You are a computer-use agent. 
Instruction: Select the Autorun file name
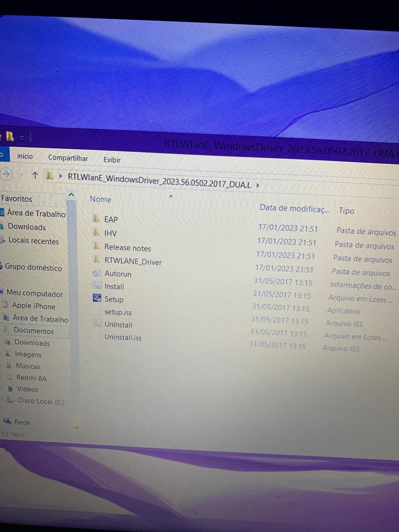pyautogui.click(x=118, y=274)
